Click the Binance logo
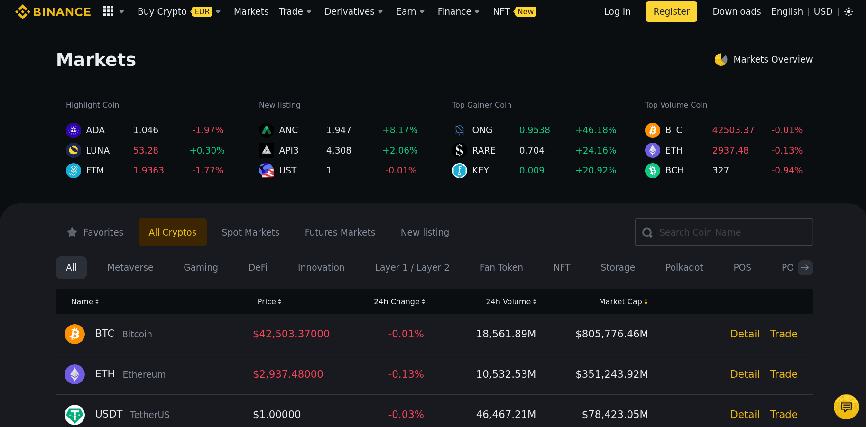 53,11
